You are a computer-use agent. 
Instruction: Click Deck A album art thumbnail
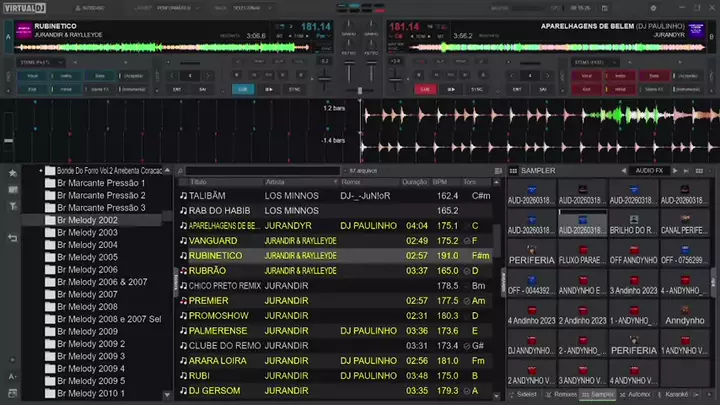[x=23, y=31]
